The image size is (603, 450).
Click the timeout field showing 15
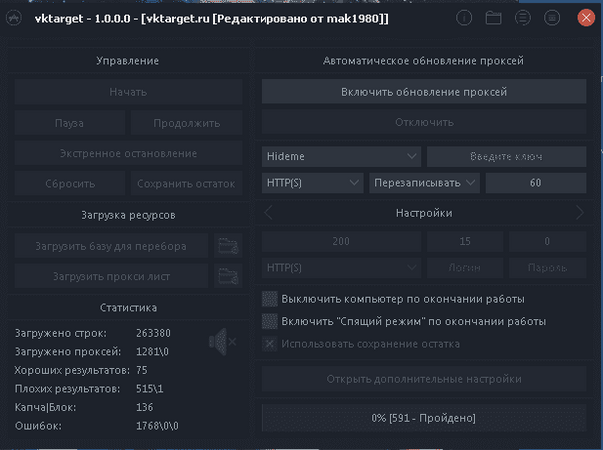(x=465, y=242)
